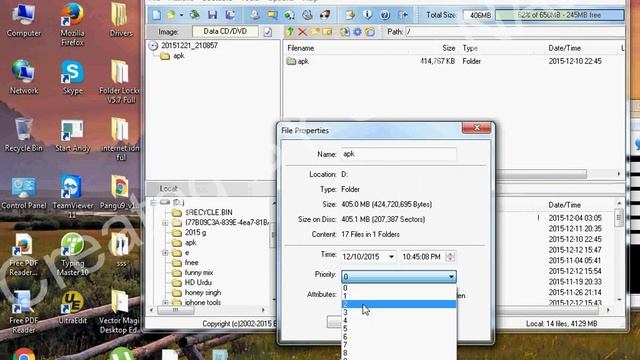Choose priority 3 from the list
Viewport: 640px width, 360px height.
pyautogui.click(x=399, y=312)
